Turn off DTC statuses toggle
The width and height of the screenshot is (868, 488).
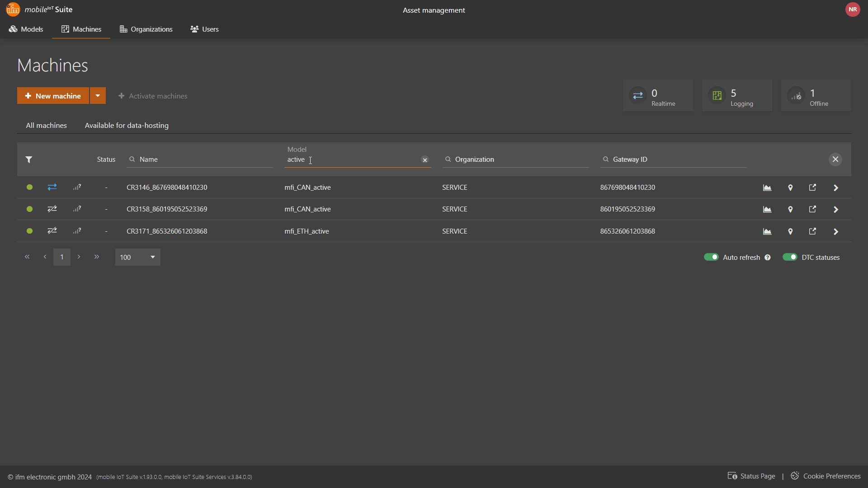click(x=790, y=257)
